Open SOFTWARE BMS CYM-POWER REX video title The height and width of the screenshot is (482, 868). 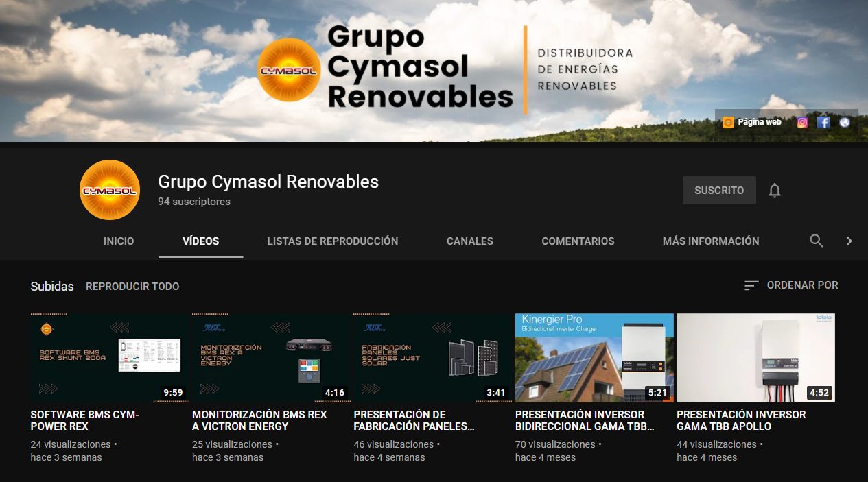click(84, 420)
